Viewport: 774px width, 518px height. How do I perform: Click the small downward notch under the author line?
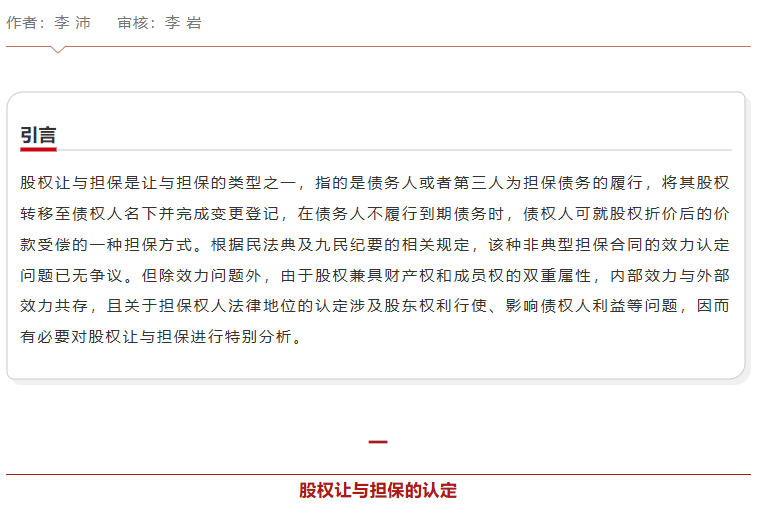click(x=58, y=49)
